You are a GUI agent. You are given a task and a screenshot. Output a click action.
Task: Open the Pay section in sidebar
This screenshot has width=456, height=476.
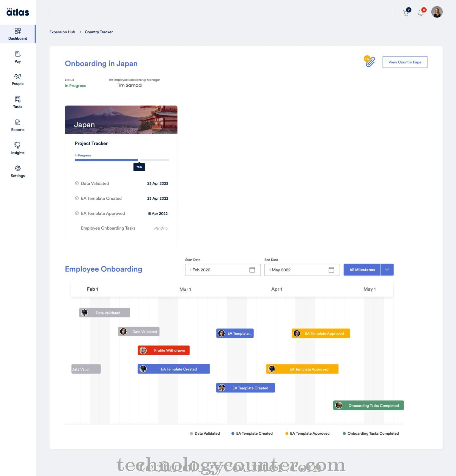pos(18,57)
